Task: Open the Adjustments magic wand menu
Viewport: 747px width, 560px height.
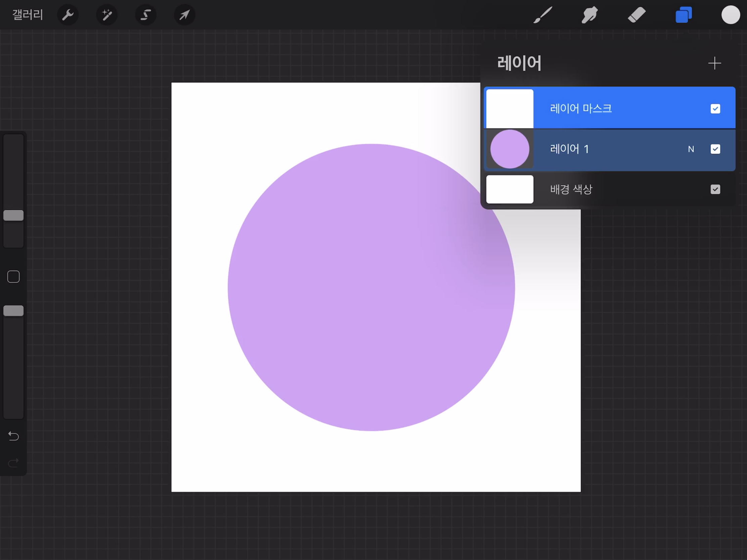Action: 107,15
